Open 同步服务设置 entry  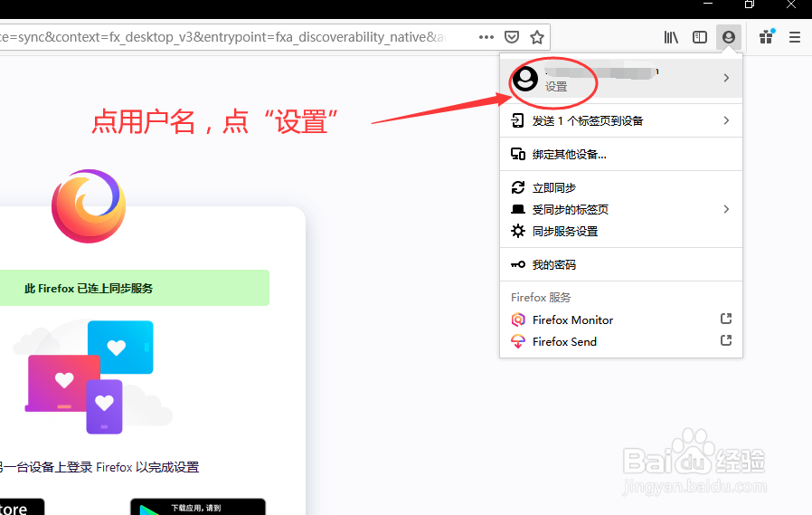[x=621, y=231]
